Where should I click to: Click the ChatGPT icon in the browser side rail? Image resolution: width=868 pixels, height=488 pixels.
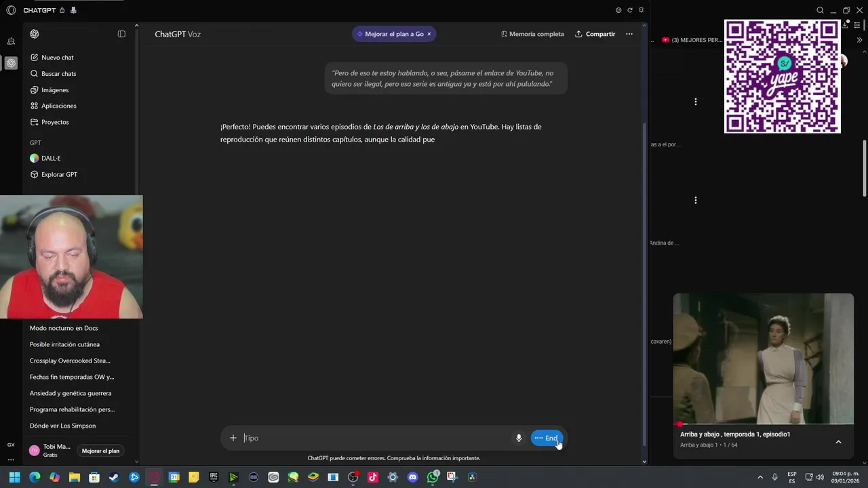click(11, 63)
